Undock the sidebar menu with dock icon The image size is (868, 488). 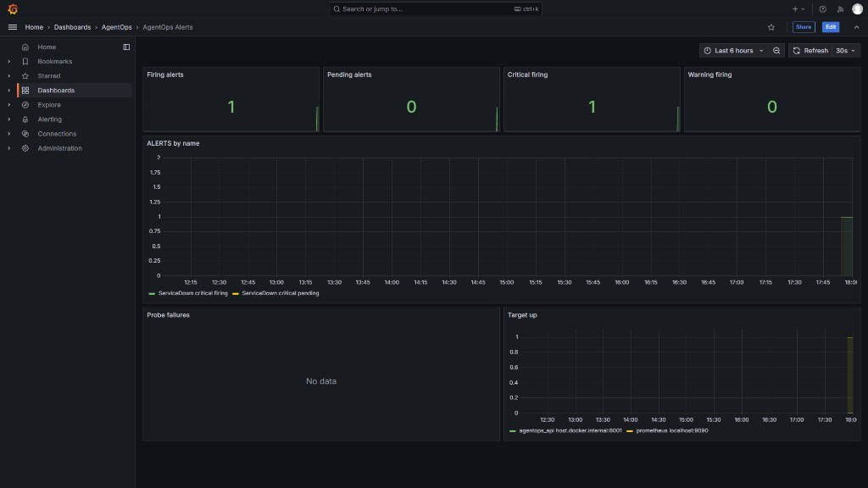click(126, 47)
